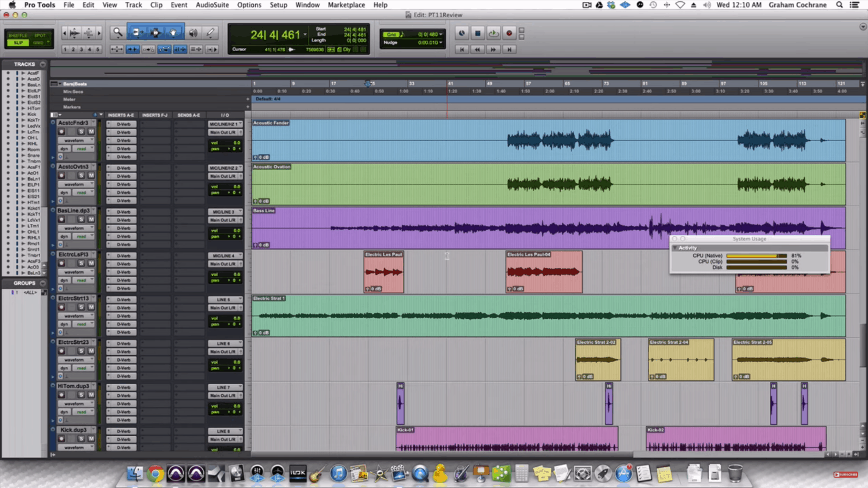Solo the AcstcFndr3 track
This screenshot has height=488, width=868.
pos(80,133)
